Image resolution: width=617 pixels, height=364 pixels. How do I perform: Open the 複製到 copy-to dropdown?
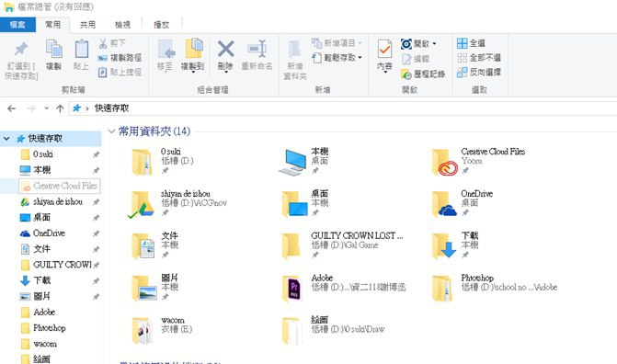click(193, 73)
